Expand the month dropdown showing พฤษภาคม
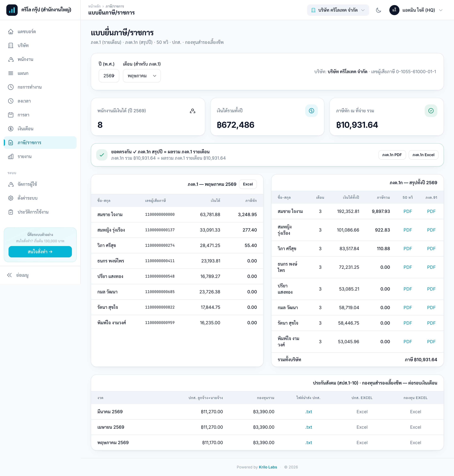This screenshot has width=454, height=476. [x=142, y=76]
